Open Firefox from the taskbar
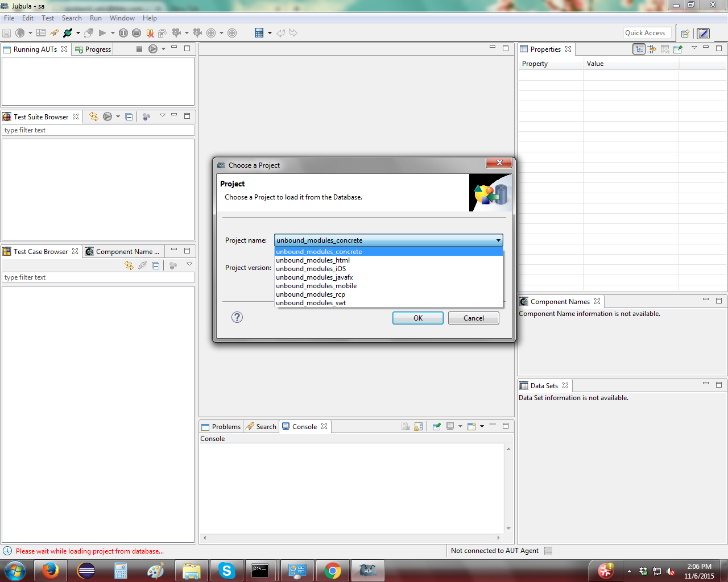The width and height of the screenshot is (728, 582). tap(50, 571)
